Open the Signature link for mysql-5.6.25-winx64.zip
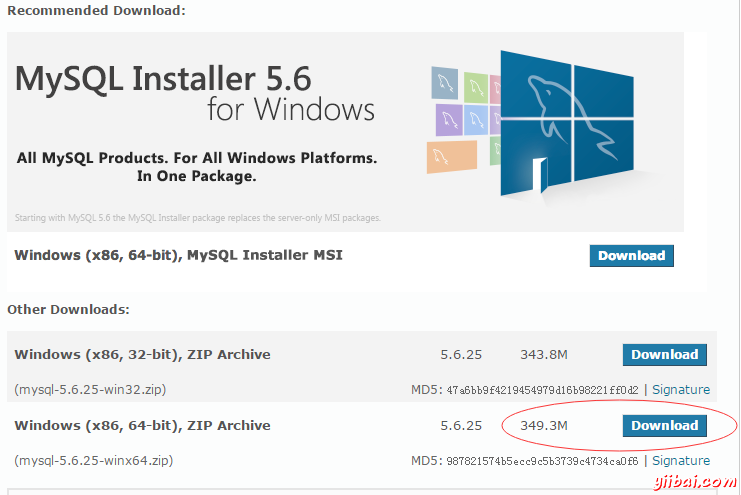Viewport: 741px width, 495px height. pos(681,461)
